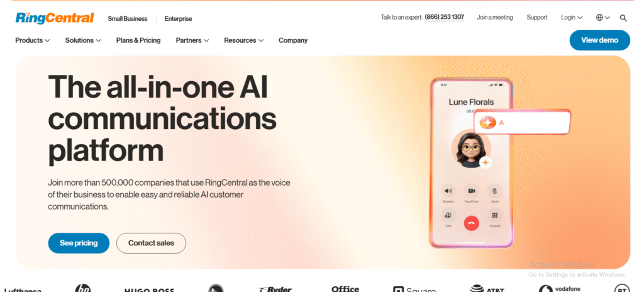Click the orange AI sparkle icon
Image resolution: width=644 pixels, height=292 pixels.
pos(487,122)
